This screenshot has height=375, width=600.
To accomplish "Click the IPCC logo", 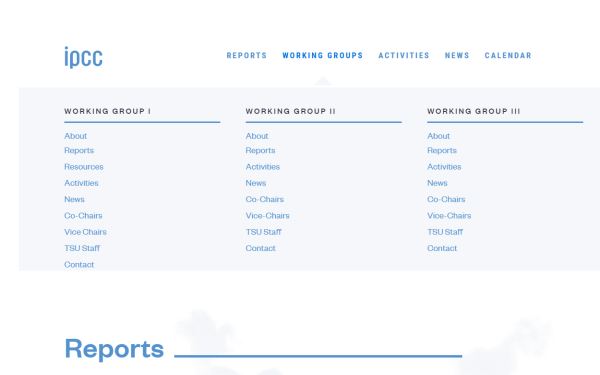I will click(x=83, y=57).
